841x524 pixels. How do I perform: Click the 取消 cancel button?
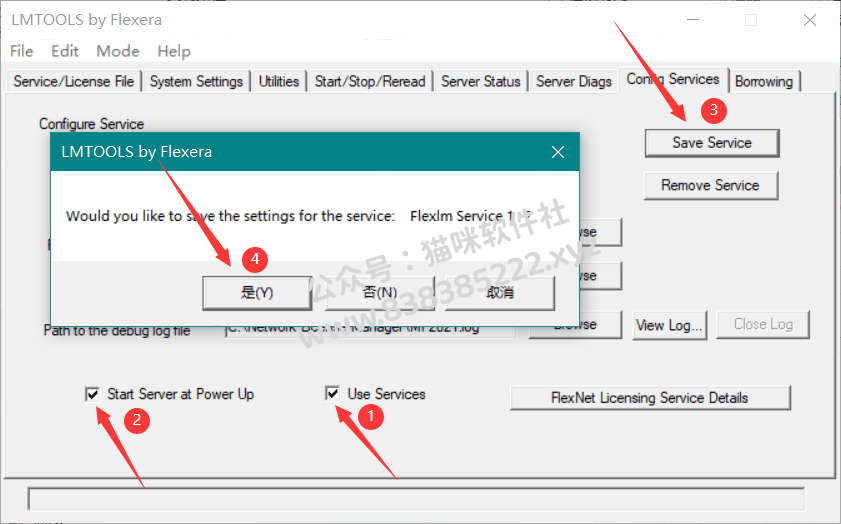click(500, 293)
